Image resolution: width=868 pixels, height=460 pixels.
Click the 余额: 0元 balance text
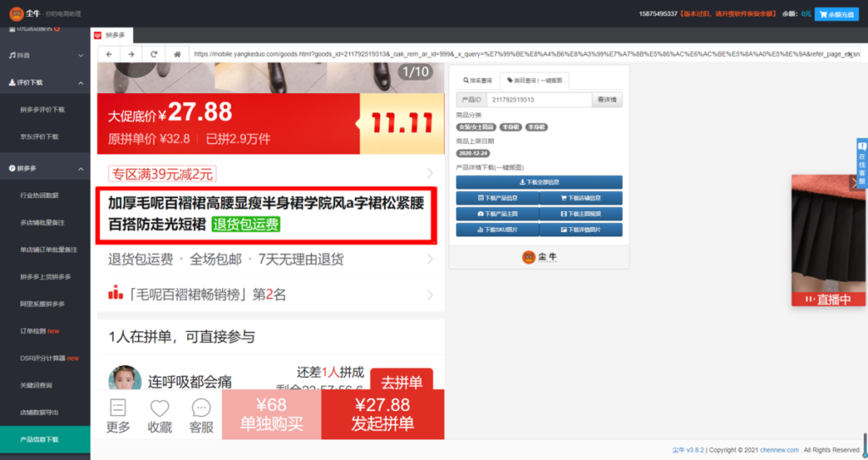pyautogui.click(x=797, y=14)
